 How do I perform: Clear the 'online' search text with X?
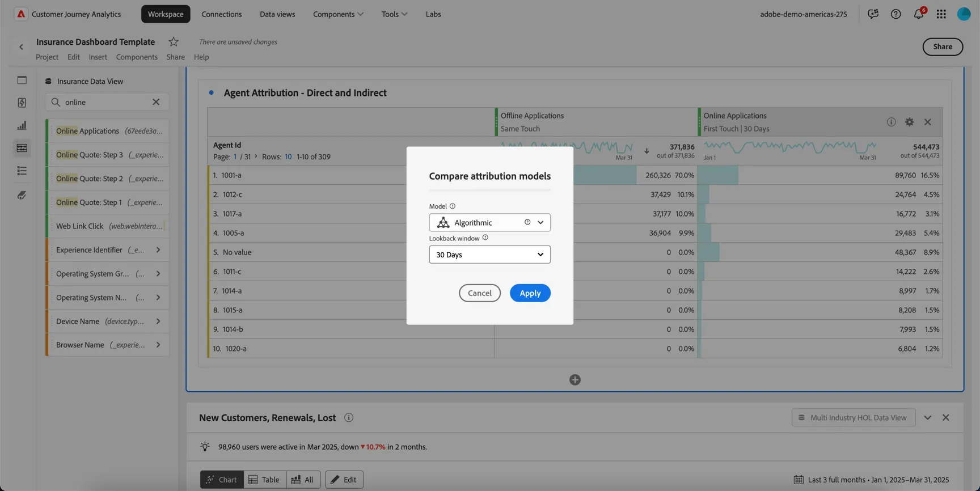(x=156, y=102)
